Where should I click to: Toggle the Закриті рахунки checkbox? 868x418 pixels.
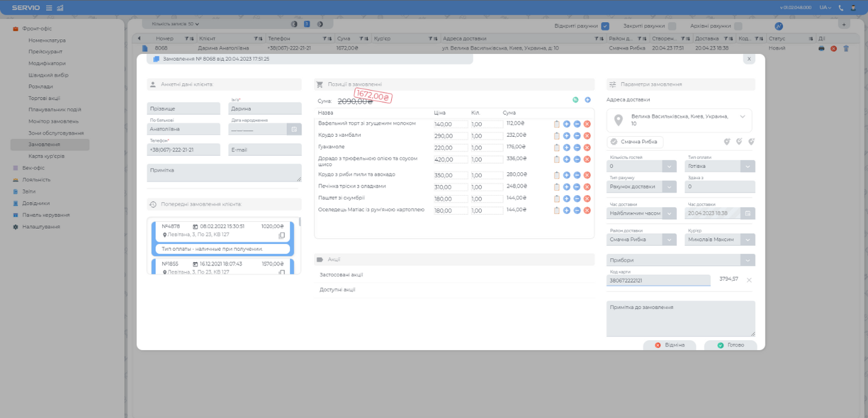(x=672, y=27)
